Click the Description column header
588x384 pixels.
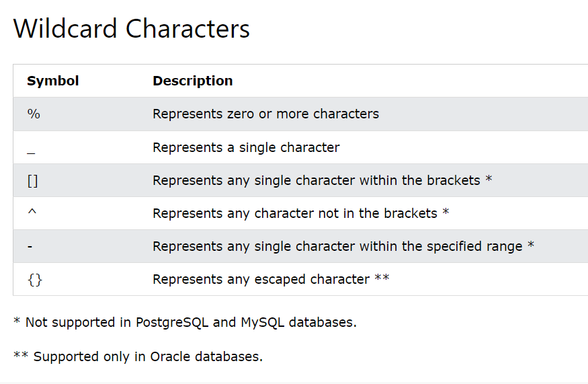click(193, 81)
